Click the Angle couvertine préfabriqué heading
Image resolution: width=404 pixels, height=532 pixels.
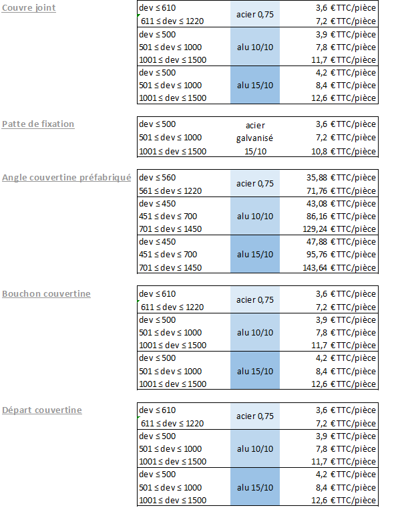tap(66, 177)
